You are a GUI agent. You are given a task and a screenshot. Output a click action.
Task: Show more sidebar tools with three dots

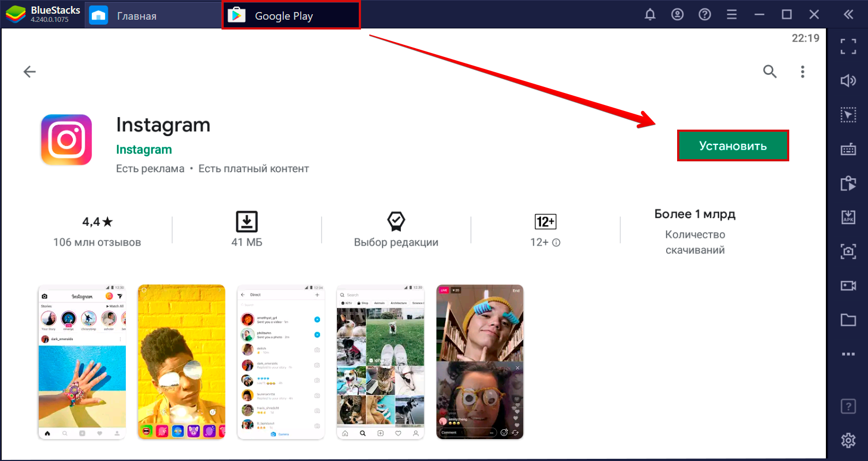click(x=848, y=354)
